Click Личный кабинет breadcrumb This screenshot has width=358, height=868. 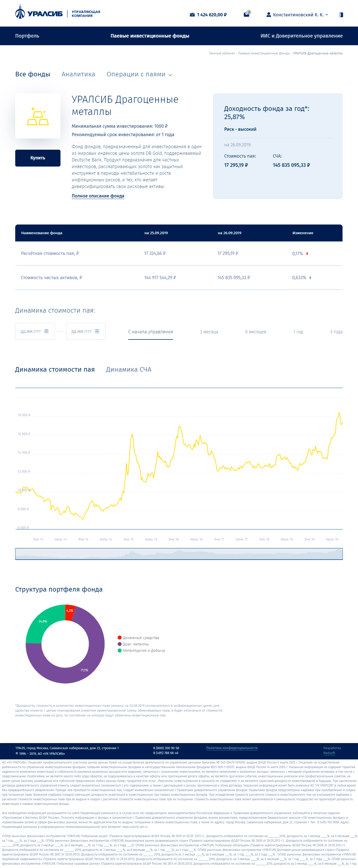[x=221, y=53]
